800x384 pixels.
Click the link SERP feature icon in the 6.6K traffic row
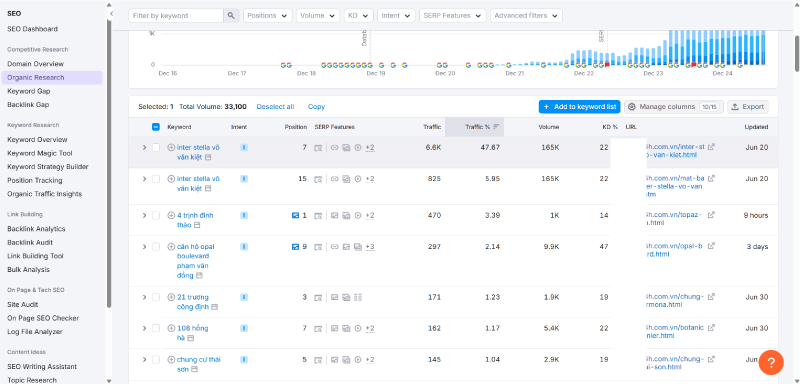click(335, 148)
